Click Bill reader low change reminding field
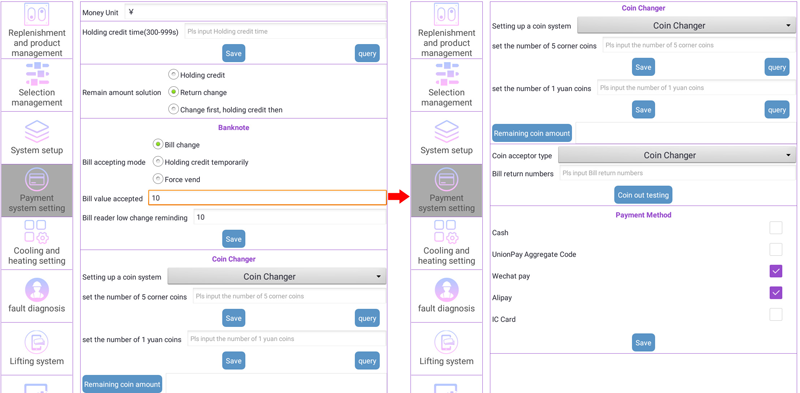Image resolution: width=800 pixels, height=393 pixels. 290,217
